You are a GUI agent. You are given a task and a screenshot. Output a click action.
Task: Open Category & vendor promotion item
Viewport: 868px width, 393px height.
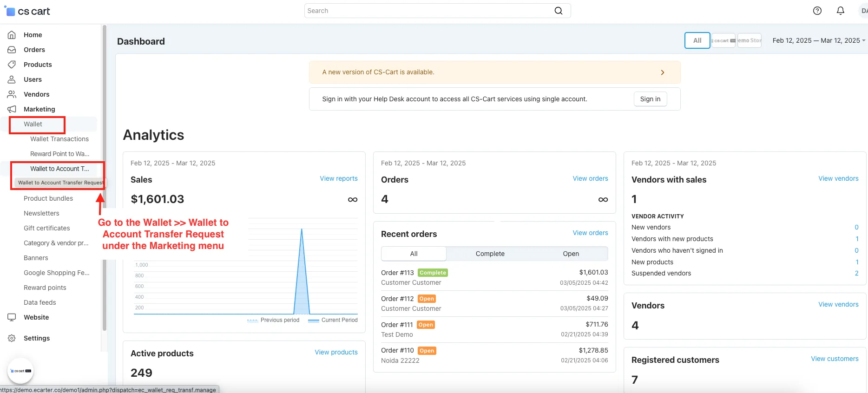pyautogui.click(x=56, y=243)
